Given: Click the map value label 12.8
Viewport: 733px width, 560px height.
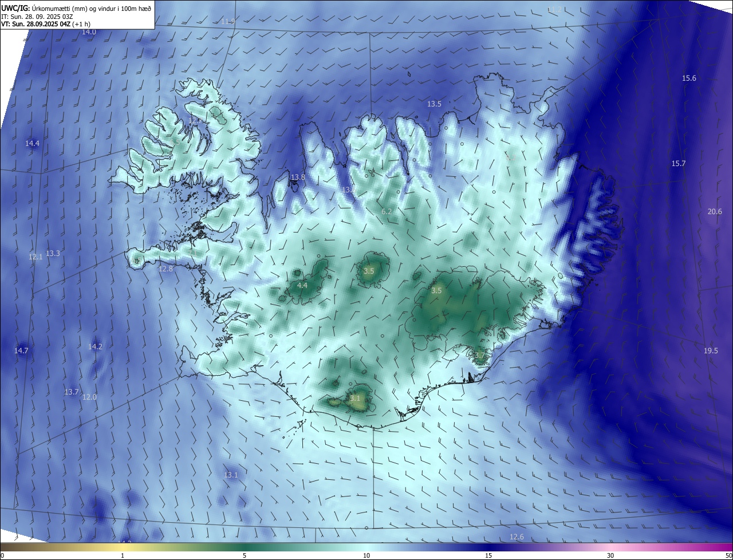Looking at the screenshot, I should coord(165,269).
